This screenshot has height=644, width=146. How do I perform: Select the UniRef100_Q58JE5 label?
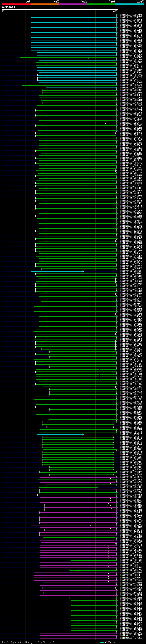[x=131, y=600]
